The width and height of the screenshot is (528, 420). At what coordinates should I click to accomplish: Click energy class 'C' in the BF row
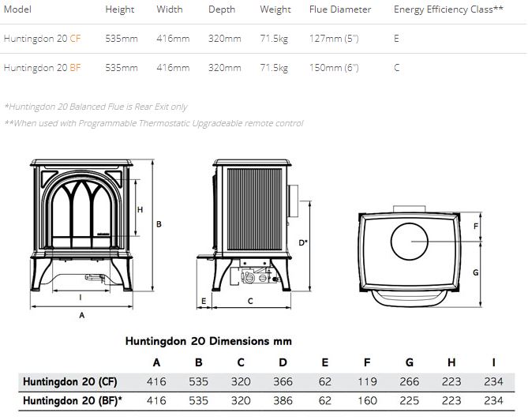tap(397, 68)
